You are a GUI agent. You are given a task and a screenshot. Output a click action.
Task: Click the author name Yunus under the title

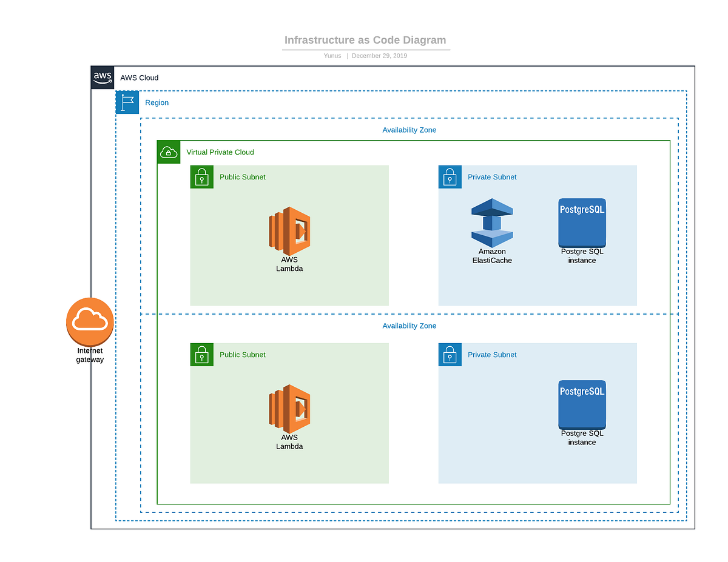[x=332, y=55]
